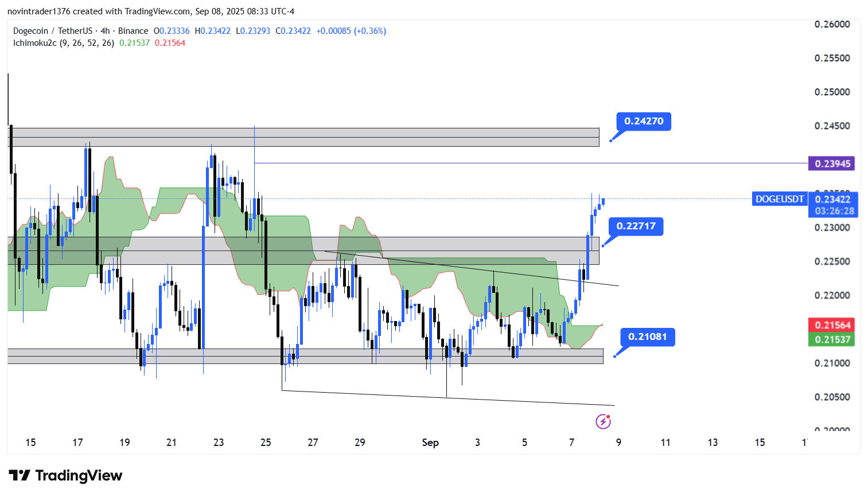Click the red 0.21564 axis label
The image size is (868, 497).
click(832, 326)
